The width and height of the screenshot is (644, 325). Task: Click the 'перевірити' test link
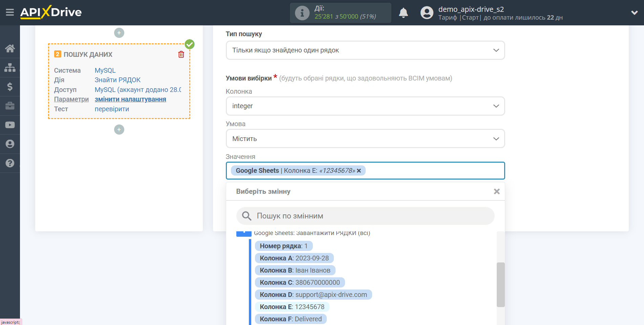coord(112,109)
